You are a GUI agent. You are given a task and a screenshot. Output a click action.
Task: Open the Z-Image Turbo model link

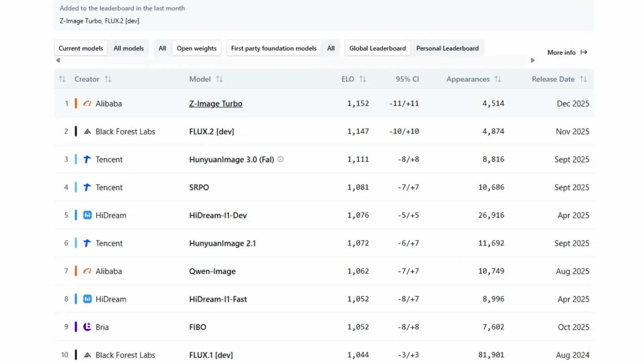216,104
